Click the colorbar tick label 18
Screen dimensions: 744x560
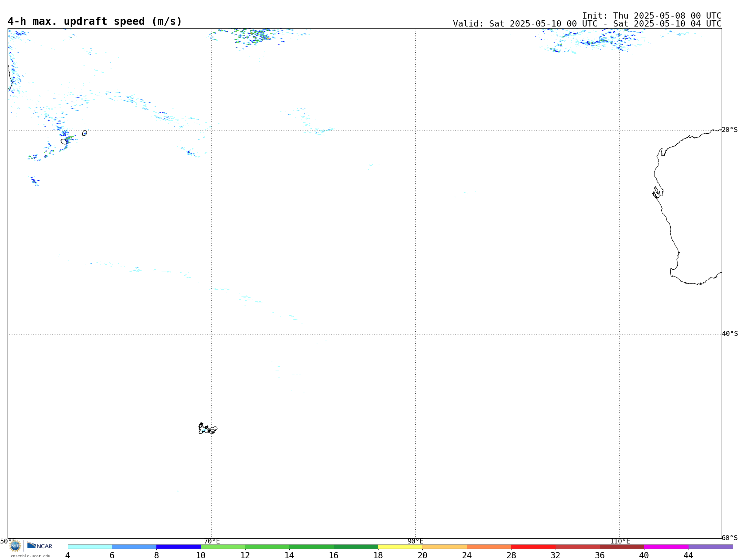pyautogui.click(x=378, y=556)
